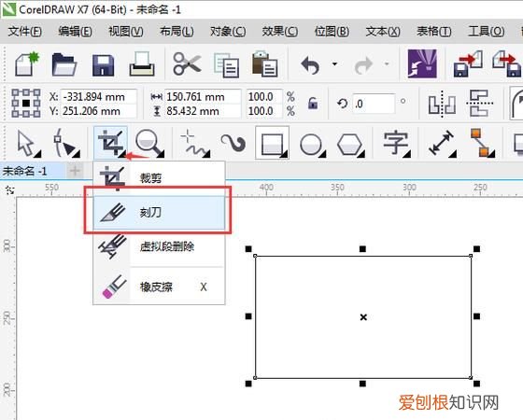Click the Y position field
The image size is (523, 420).
coord(99,111)
